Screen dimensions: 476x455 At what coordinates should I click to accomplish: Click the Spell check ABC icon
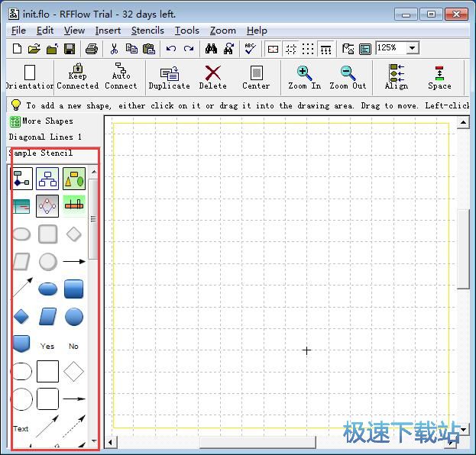tap(250, 49)
